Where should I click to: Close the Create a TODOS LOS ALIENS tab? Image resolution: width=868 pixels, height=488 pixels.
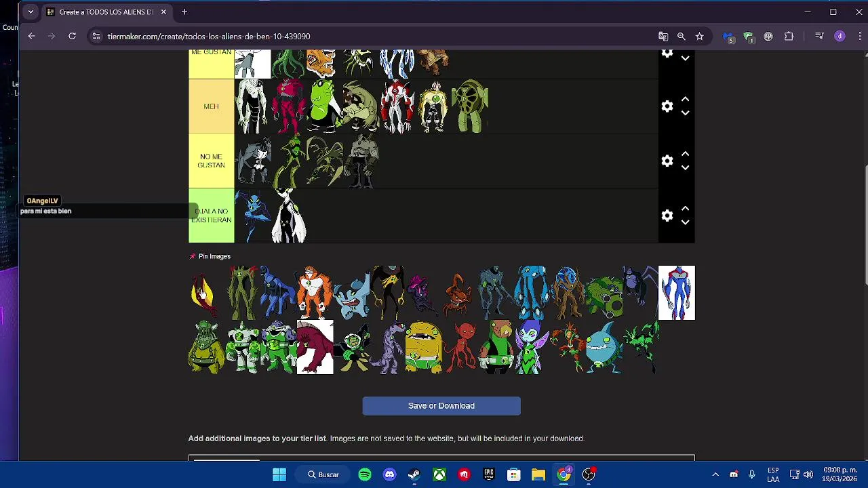click(x=163, y=12)
